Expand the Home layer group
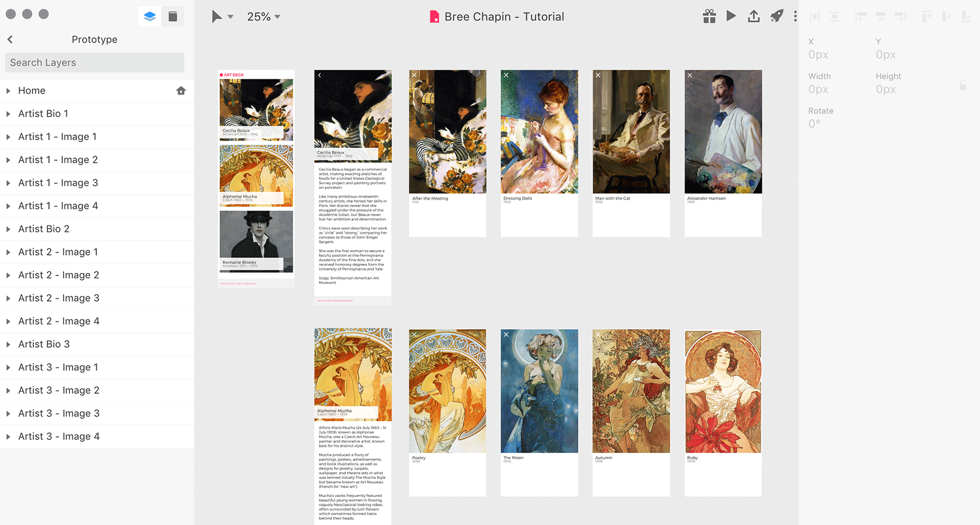The image size is (980, 525). click(8, 91)
